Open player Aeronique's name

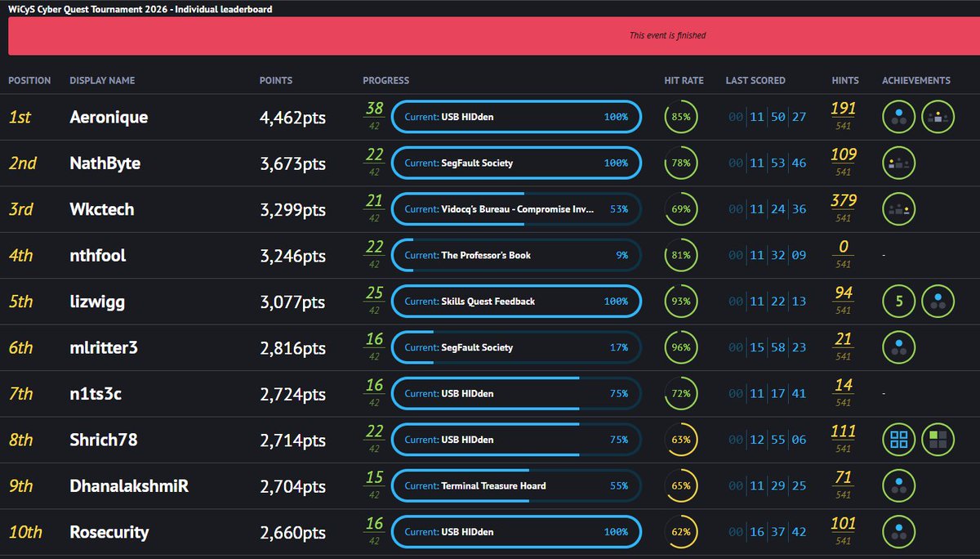click(x=109, y=117)
